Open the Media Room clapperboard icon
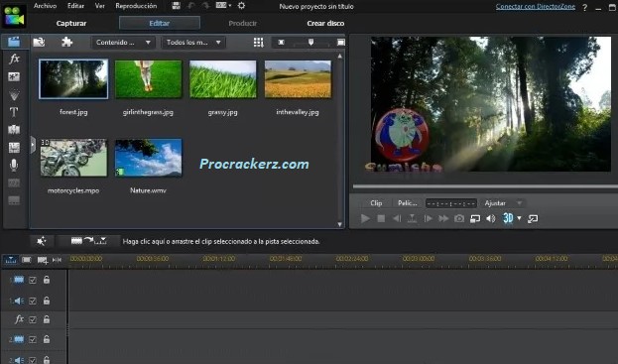Viewport: 618px width, 364px height. 14,42
